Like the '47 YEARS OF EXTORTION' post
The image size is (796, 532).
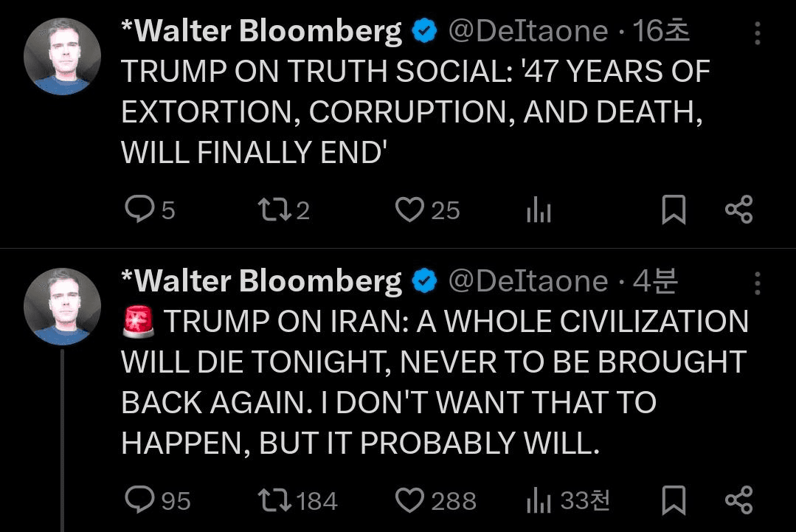click(409, 210)
